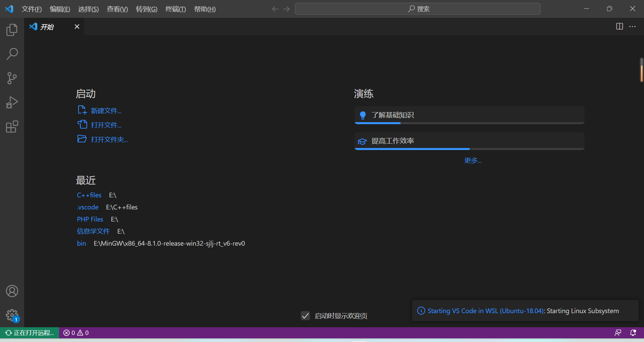Viewport: 644px width, 342px height.
Task: Open the Explorer view in activity bar
Action: click(12, 30)
